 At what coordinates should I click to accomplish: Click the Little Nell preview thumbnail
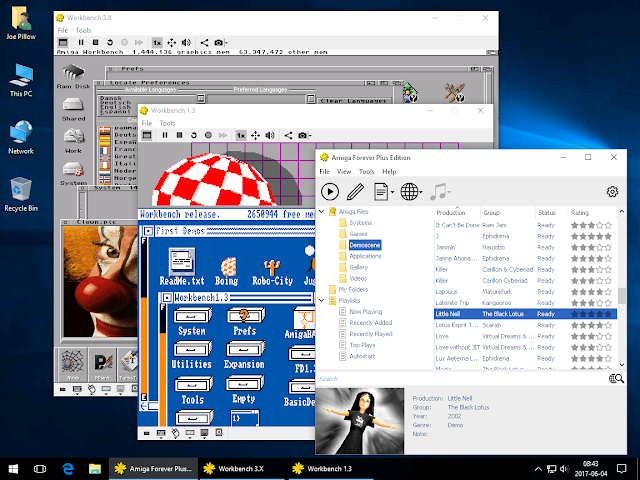pos(360,421)
